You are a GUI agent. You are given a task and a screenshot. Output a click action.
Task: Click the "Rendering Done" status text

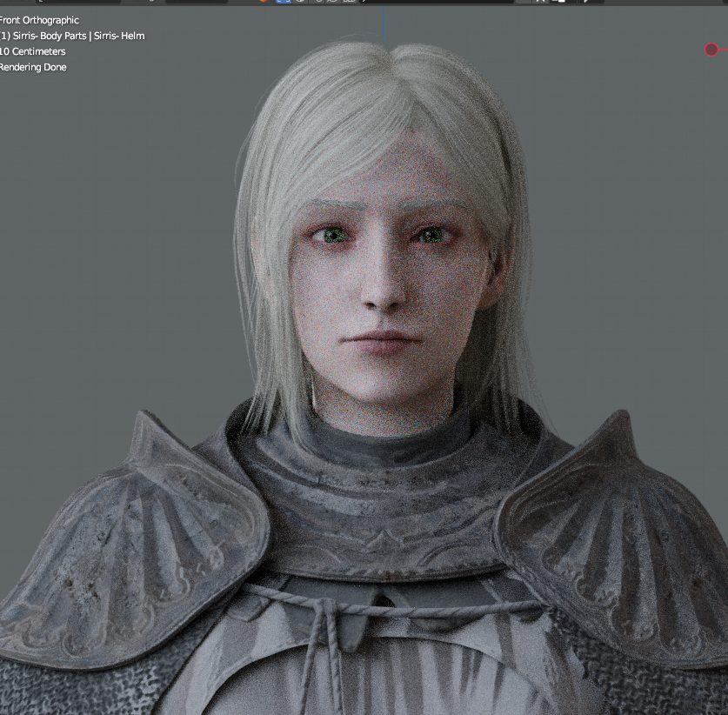pos(33,67)
